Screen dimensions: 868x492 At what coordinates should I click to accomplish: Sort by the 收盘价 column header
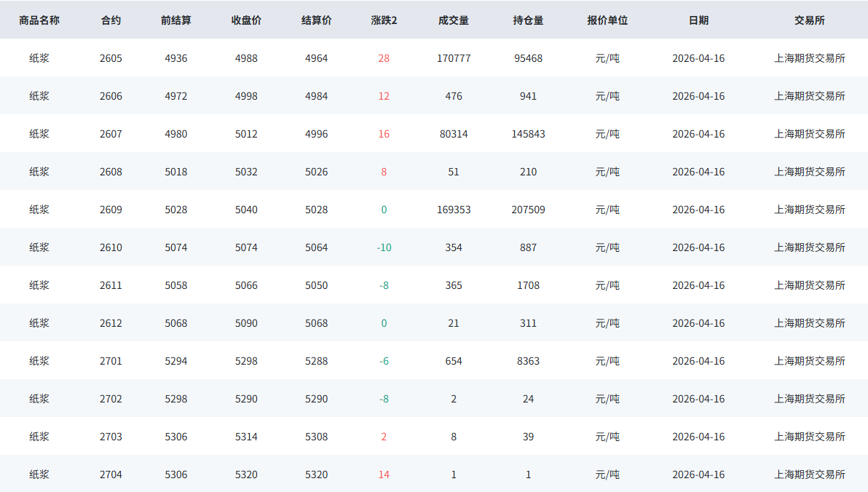(246, 20)
